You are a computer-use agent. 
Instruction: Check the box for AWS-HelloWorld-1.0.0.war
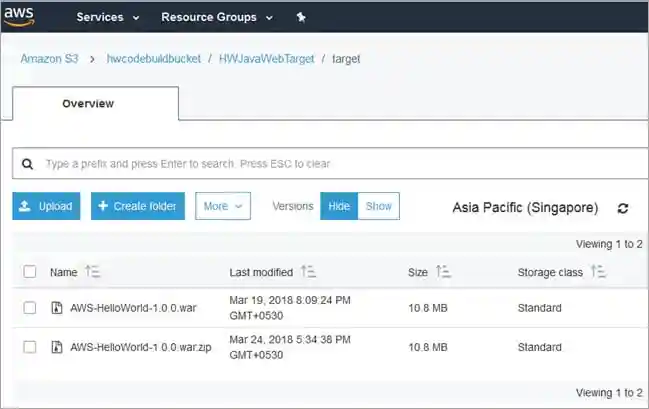click(30, 308)
